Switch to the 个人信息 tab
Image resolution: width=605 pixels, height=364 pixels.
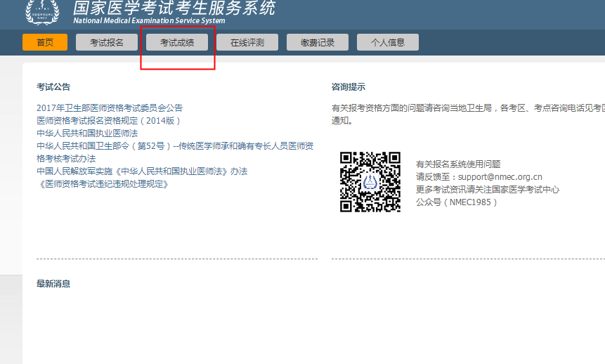click(x=388, y=42)
